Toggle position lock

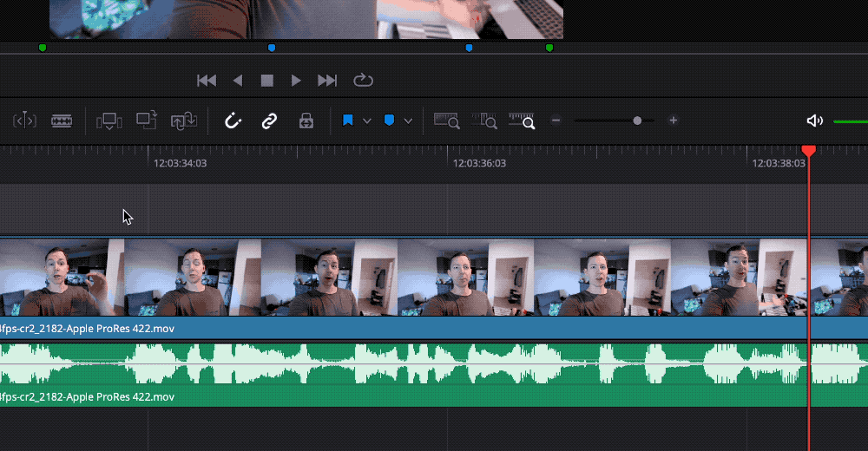click(306, 121)
